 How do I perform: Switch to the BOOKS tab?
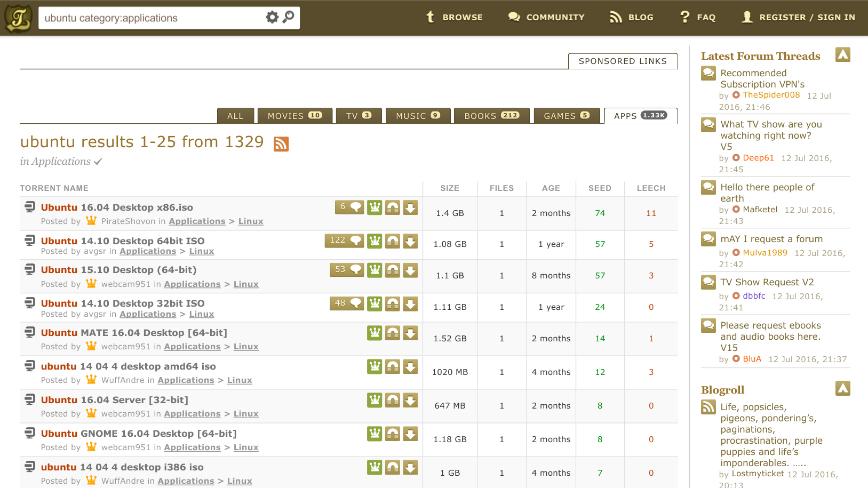492,116
